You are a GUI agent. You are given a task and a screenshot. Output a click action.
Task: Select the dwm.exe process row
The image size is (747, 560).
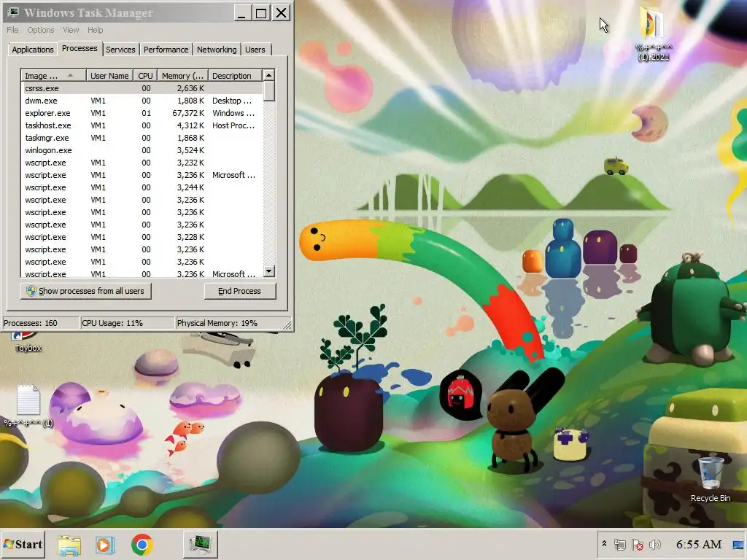[142, 101]
